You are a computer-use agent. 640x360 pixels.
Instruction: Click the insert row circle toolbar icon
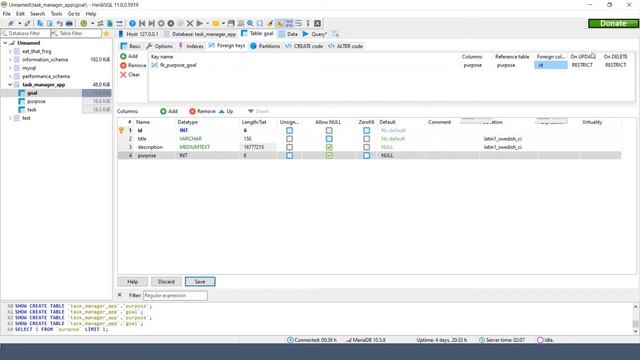[161, 23]
